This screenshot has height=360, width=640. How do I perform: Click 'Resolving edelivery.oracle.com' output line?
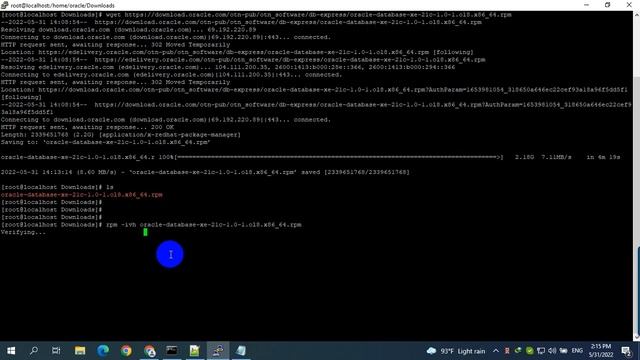pyautogui.click(x=228, y=67)
